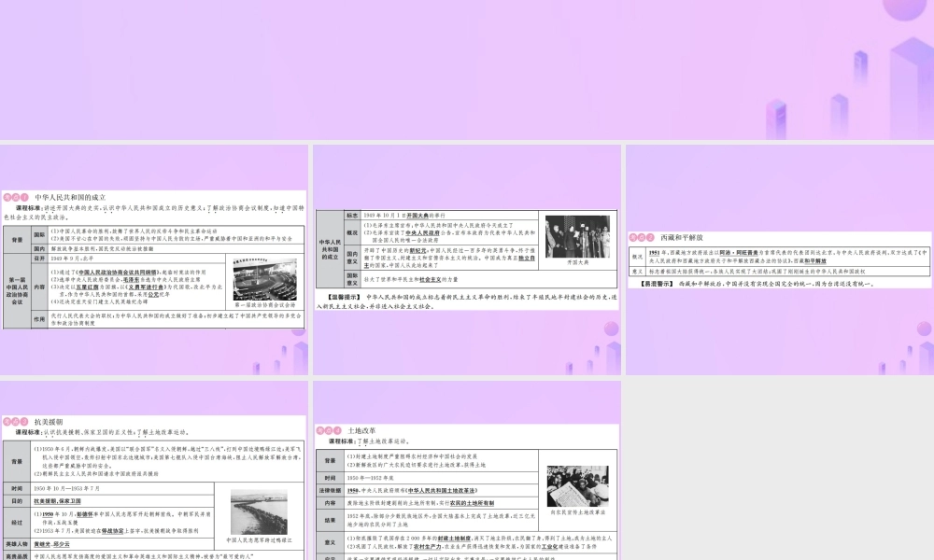
Task: Click the text 黄继光、邱少云
Action: tap(51, 544)
